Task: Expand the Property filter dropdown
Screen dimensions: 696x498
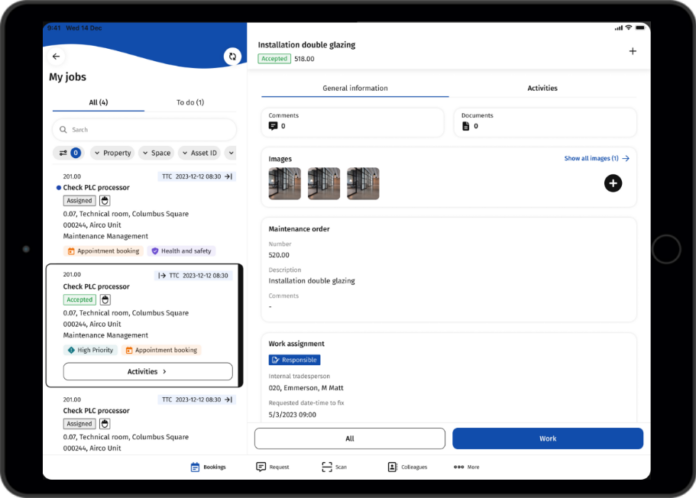Action: pyautogui.click(x=112, y=153)
